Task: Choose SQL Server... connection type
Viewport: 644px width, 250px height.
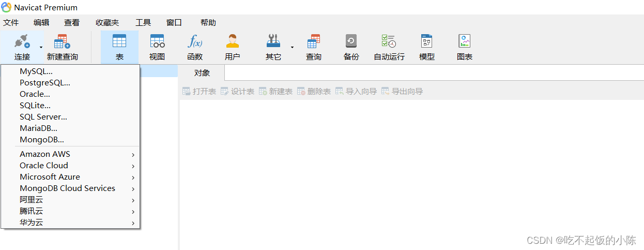Action: tap(70, 116)
